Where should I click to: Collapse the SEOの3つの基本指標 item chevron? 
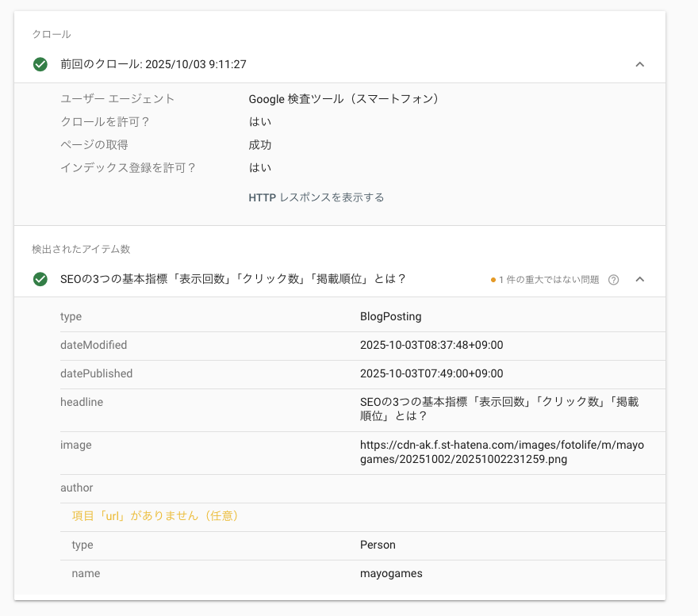click(x=639, y=280)
